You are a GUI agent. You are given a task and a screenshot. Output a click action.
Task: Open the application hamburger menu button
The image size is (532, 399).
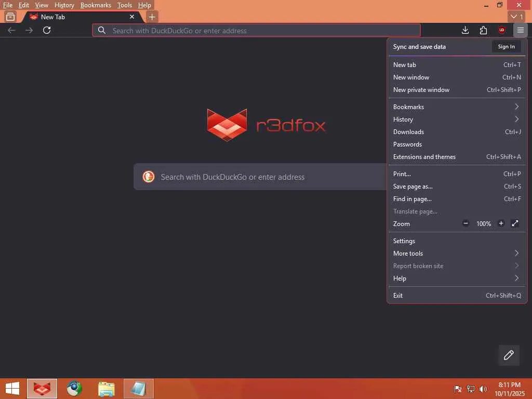point(520,30)
